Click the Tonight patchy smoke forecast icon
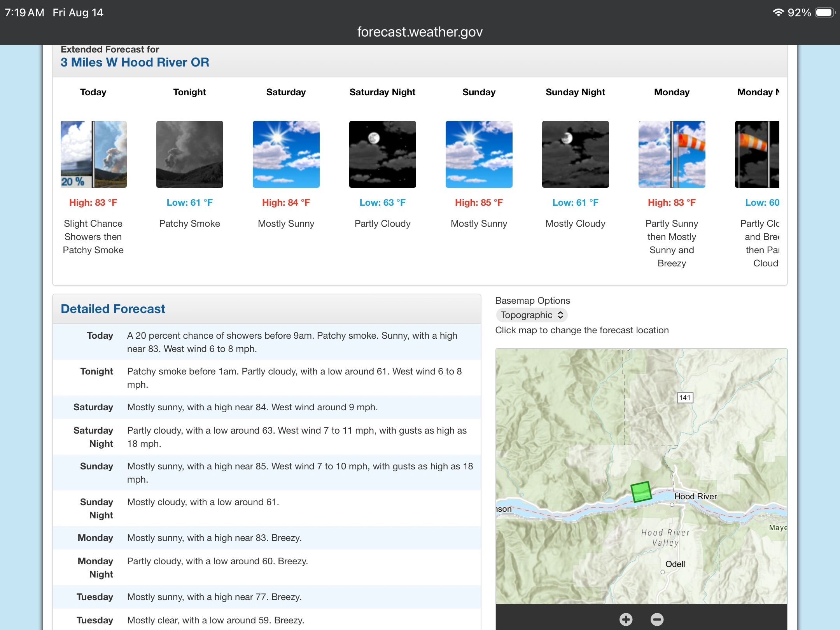840x630 pixels. 190,154
